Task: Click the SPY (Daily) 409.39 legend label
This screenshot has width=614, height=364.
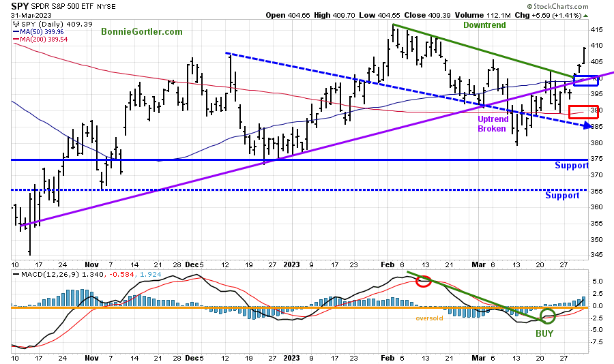Action: click(x=57, y=24)
